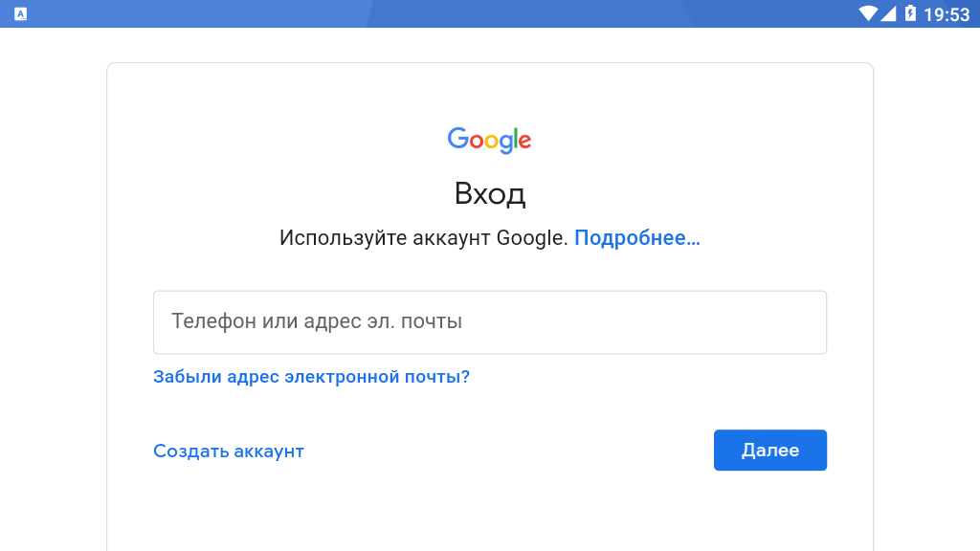This screenshot has width=980, height=551.
Task: Click the red letter e in the Google logo
Action: pyautogui.click(x=525, y=142)
